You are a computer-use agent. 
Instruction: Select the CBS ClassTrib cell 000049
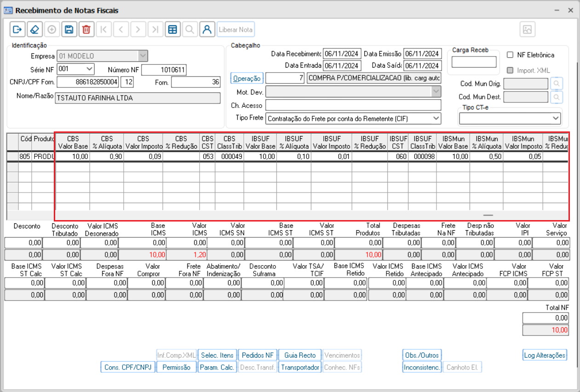230,156
